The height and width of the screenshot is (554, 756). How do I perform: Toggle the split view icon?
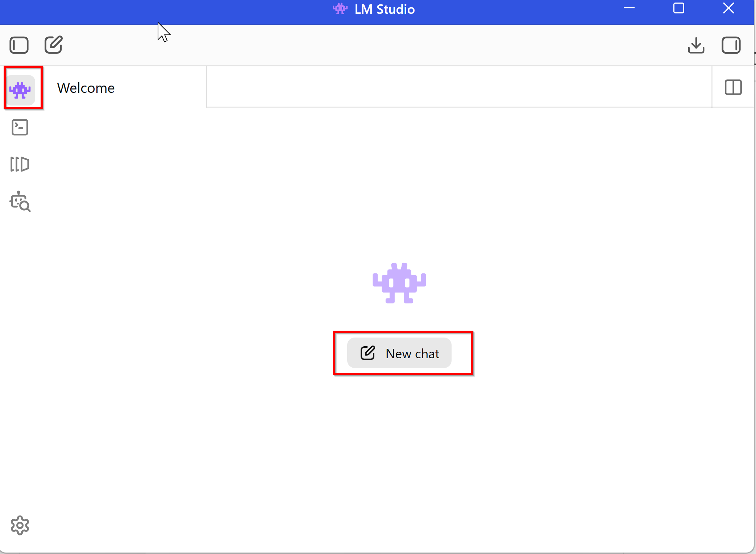733,87
